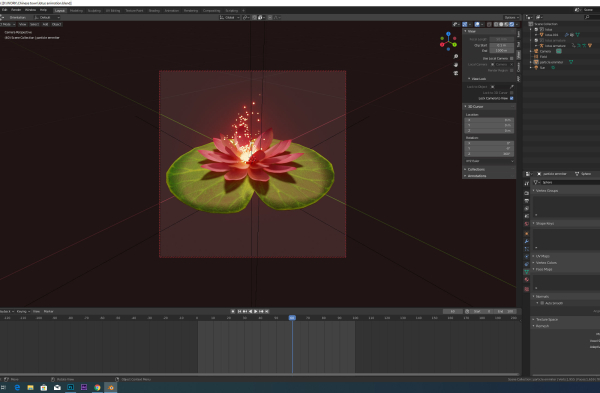Open the World properties tab icon

527,224
